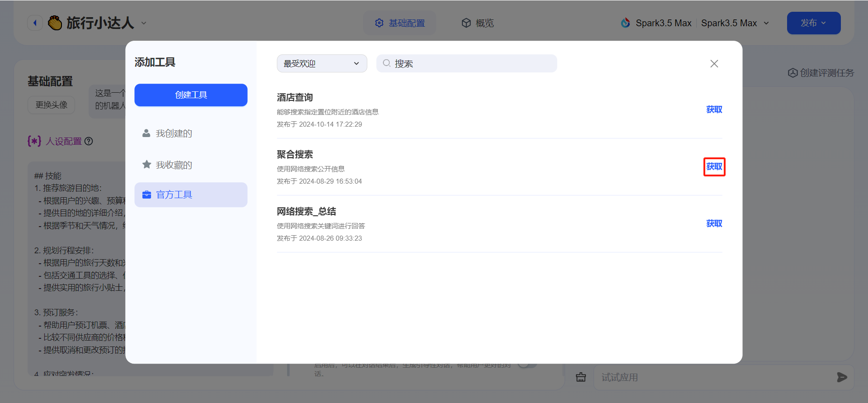Click the star icon beside 我收藏的
The image size is (868, 403).
[x=146, y=165]
